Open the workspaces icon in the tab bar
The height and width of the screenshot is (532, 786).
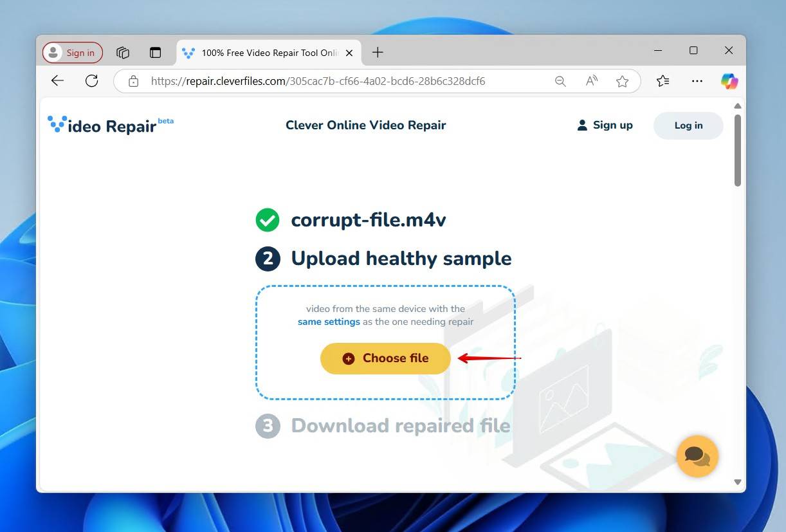(123, 53)
